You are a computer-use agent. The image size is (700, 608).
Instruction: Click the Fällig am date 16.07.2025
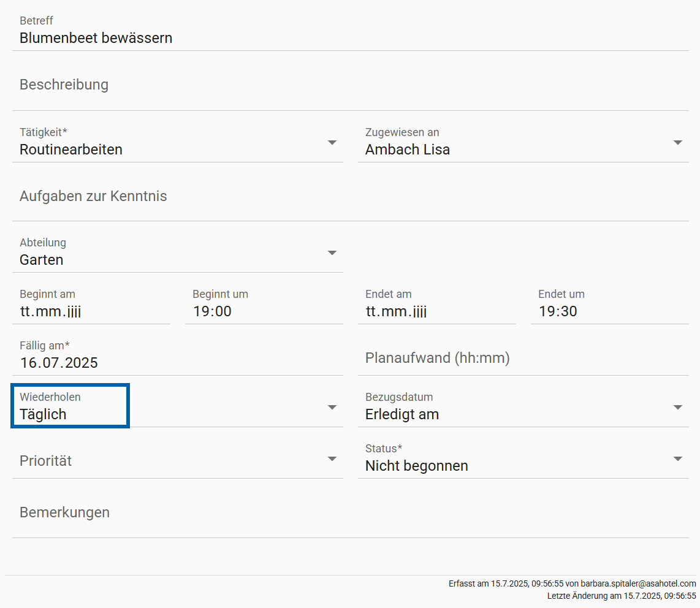tap(177, 363)
